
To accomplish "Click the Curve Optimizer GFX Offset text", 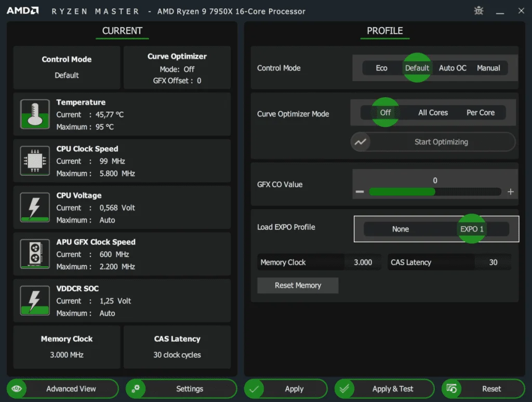I will [177, 81].
